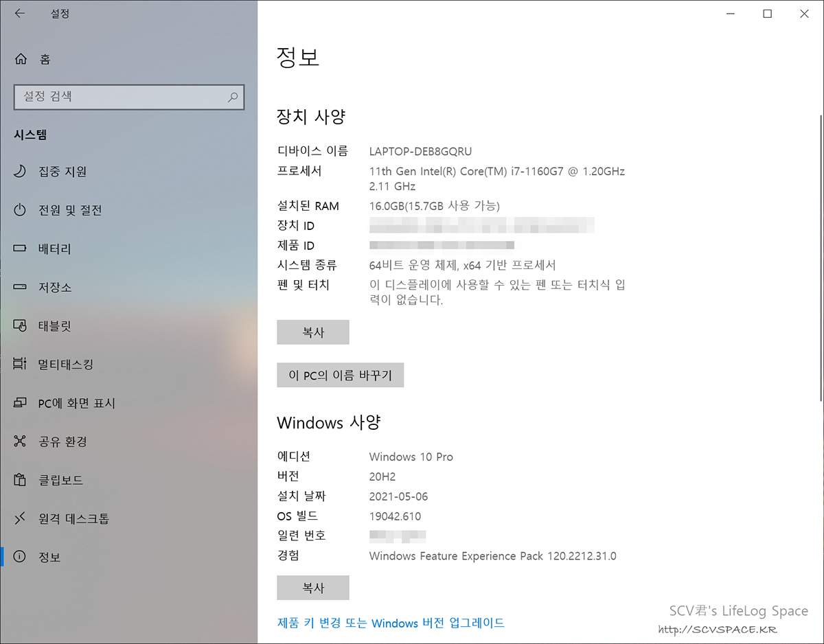Click the pen and touch description text
Viewport: 824px width, 644px height.
coord(497,292)
